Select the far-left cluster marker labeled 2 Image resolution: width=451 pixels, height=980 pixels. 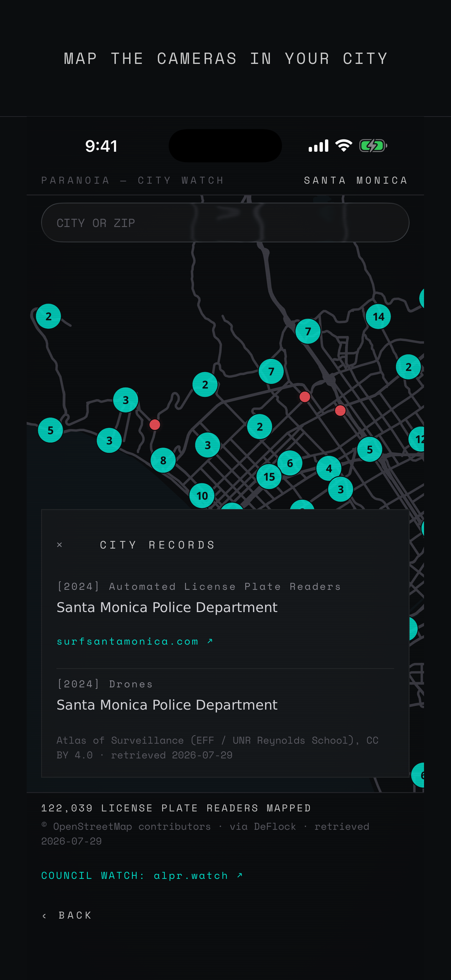pyautogui.click(x=48, y=316)
